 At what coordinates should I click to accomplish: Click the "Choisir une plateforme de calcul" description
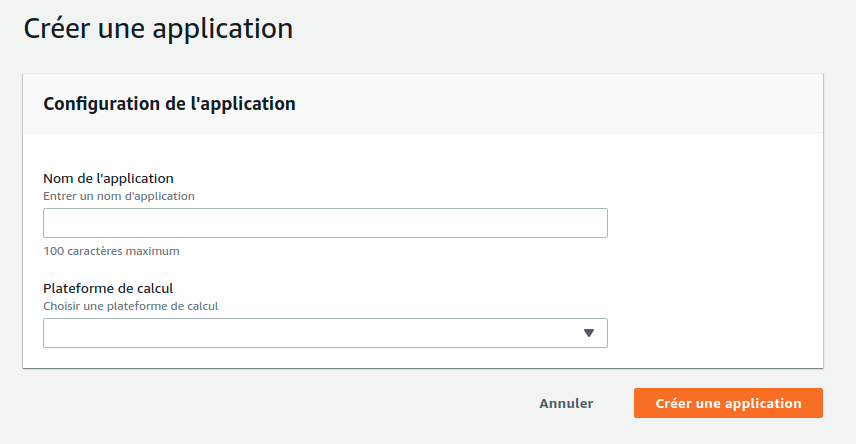click(x=130, y=306)
